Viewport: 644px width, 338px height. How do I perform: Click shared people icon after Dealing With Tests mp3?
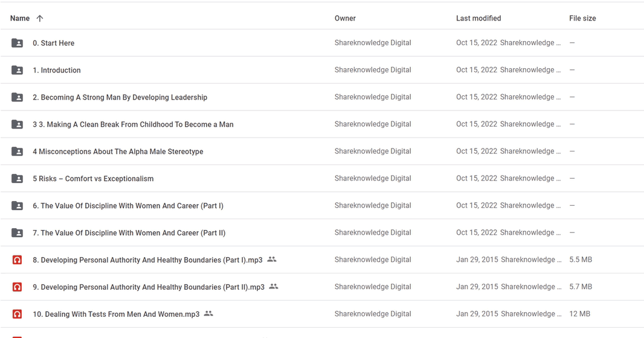208,313
